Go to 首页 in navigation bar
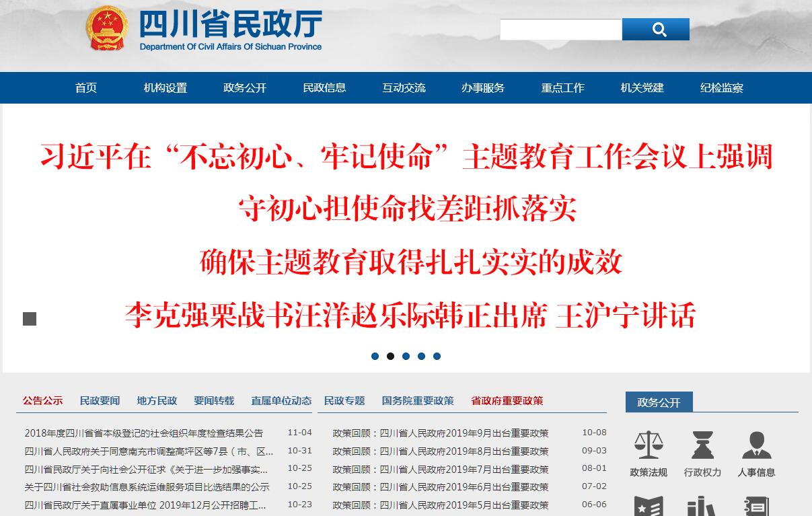This screenshot has height=516, width=812. tap(86, 88)
